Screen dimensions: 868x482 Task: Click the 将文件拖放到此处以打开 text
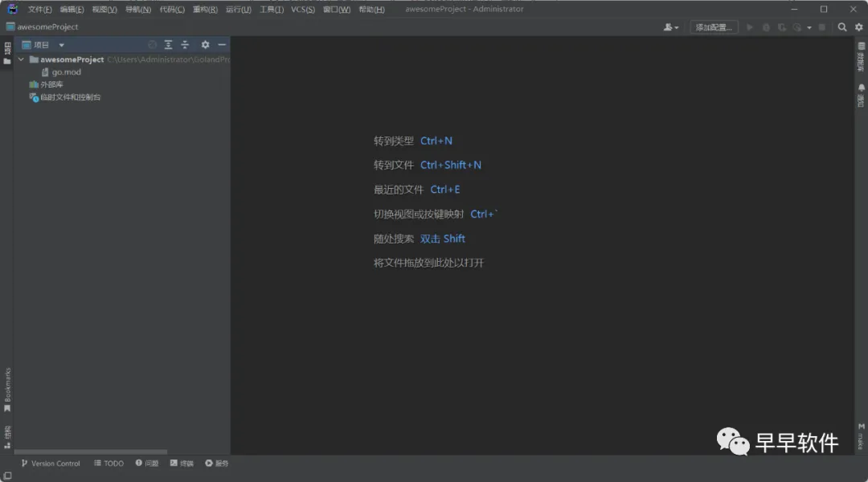[428, 263]
